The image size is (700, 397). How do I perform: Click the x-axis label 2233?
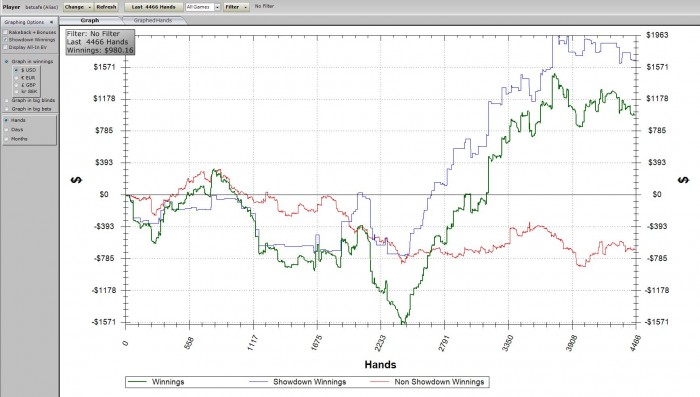380,343
